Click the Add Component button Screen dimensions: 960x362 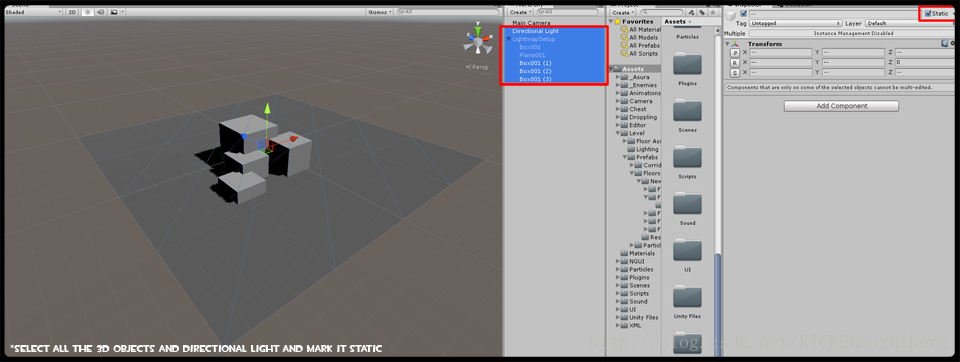(841, 106)
